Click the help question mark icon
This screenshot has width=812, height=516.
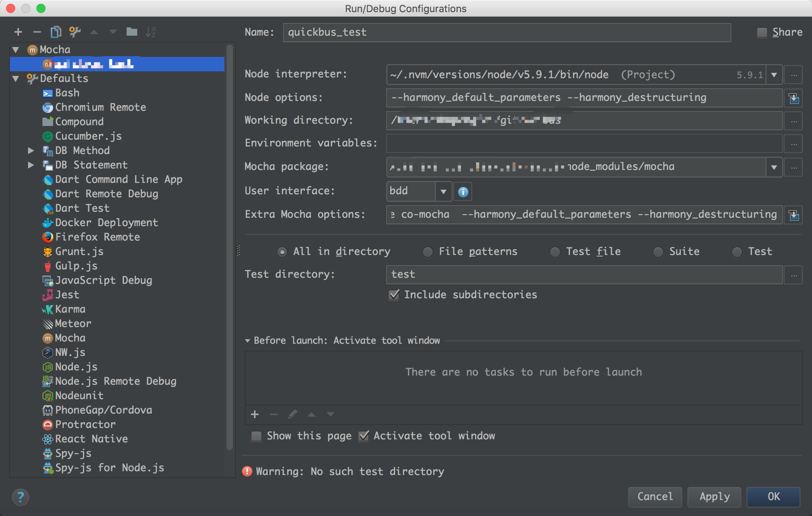[x=20, y=497]
